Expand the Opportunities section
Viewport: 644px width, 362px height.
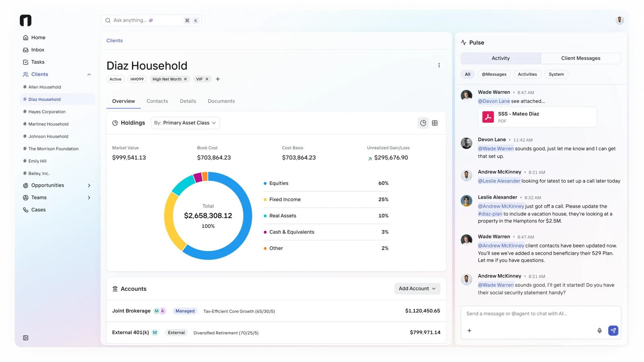[89, 185]
